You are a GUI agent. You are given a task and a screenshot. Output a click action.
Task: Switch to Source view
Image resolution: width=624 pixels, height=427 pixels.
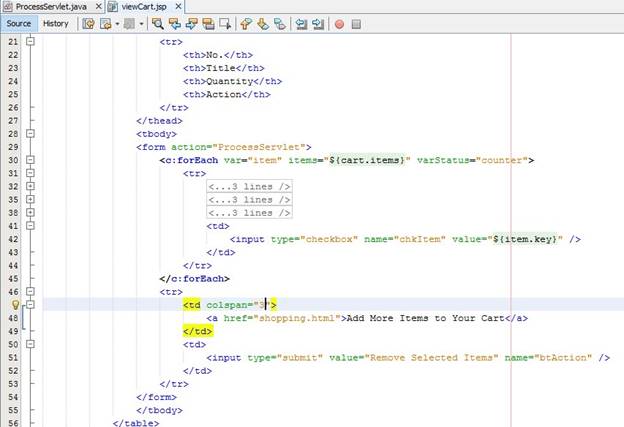[x=19, y=23]
